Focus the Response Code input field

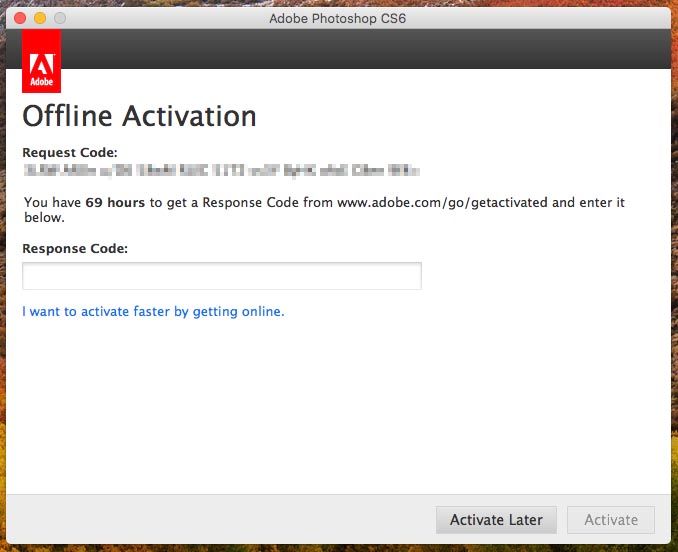[x=222, y=276]
